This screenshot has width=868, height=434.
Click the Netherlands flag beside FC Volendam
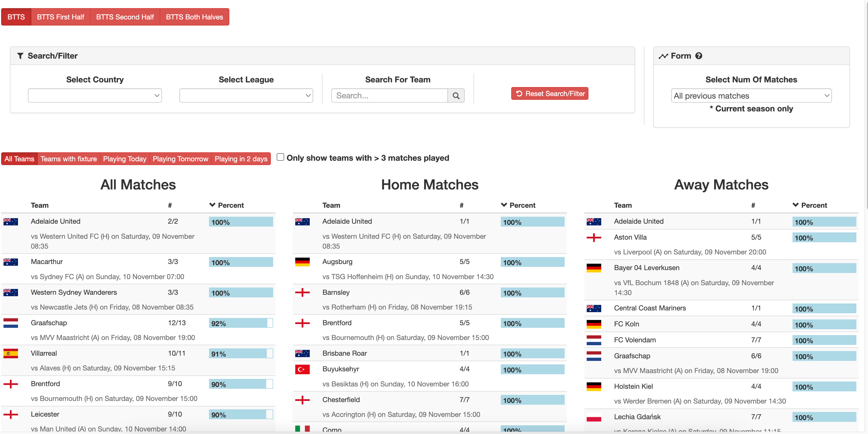(594, 340)
